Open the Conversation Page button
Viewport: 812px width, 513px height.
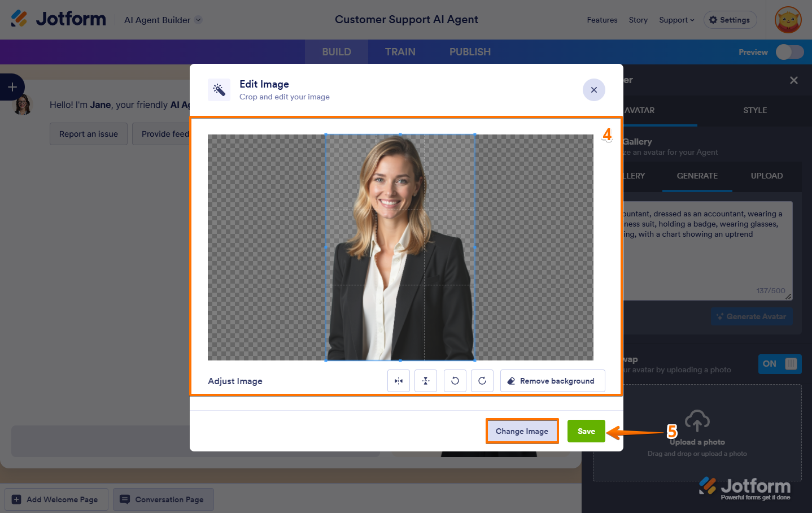pyautogui.click(x=163, y=499)
